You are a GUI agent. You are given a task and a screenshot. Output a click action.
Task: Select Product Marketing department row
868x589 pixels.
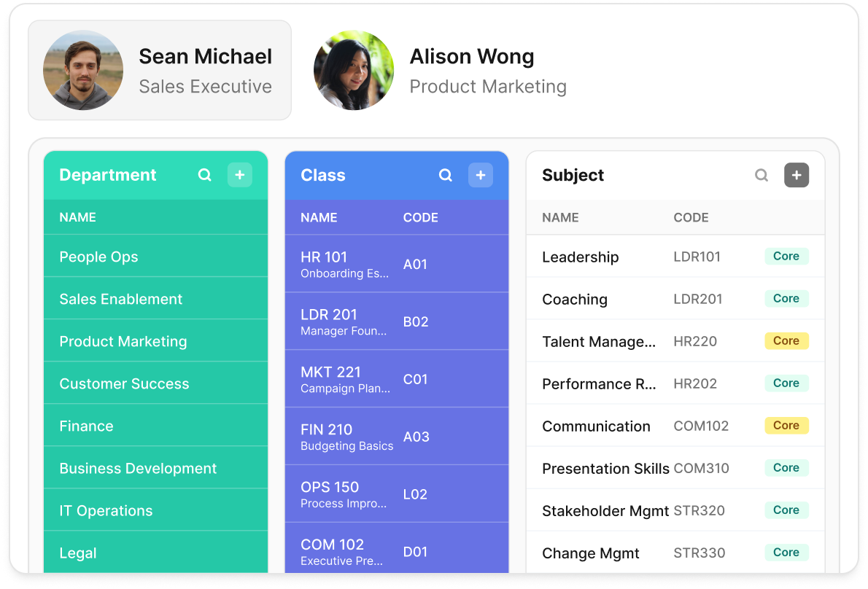pyautogui.click(x=155, y=340)
